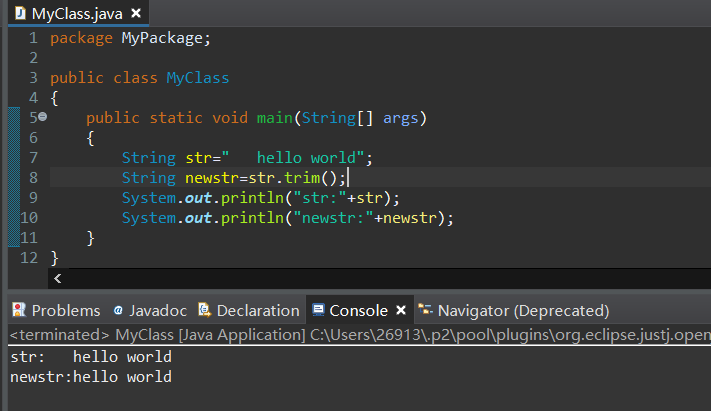Click line number 1 in the gutter
The width and height of the screenshot is (711, 411).
[33, 38]
